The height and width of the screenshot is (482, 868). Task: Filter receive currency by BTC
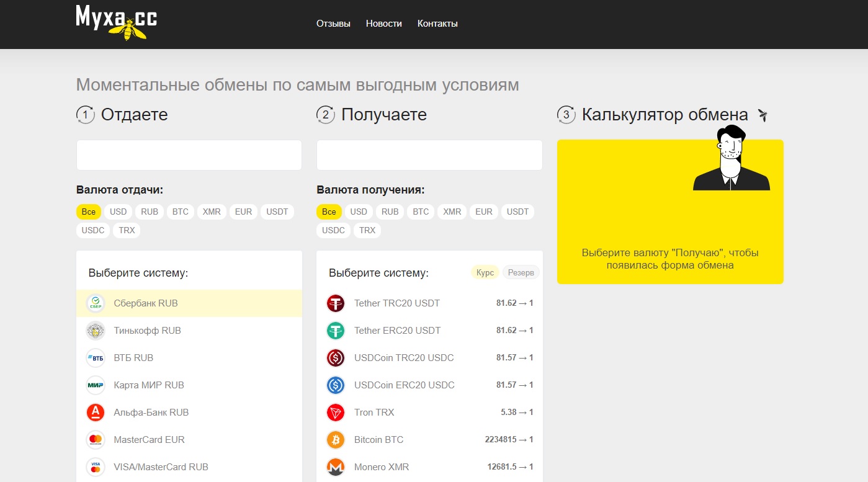[x=421, y=212]
